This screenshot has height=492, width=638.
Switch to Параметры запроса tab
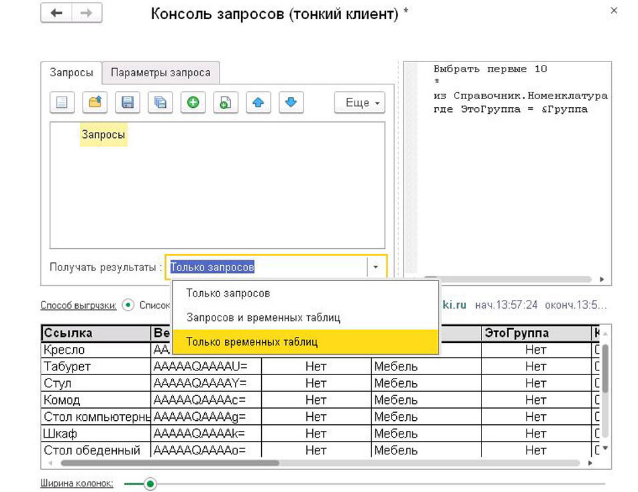point(160,73)
